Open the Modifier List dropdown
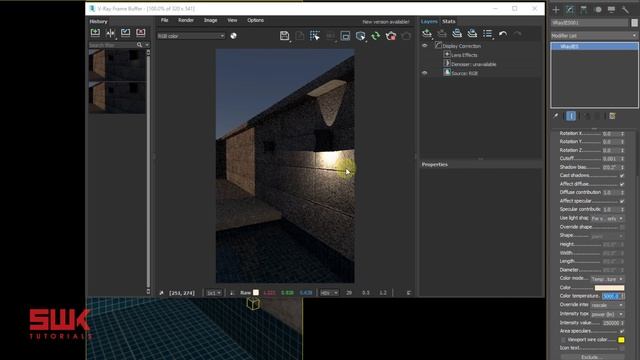This screenshot has height=360, width=640. coord(594,36)
